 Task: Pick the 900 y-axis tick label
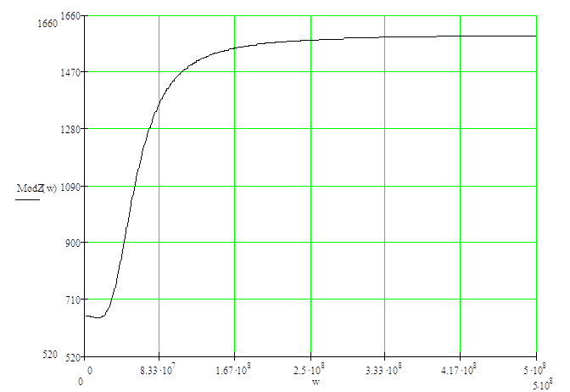tap(71, 244)
